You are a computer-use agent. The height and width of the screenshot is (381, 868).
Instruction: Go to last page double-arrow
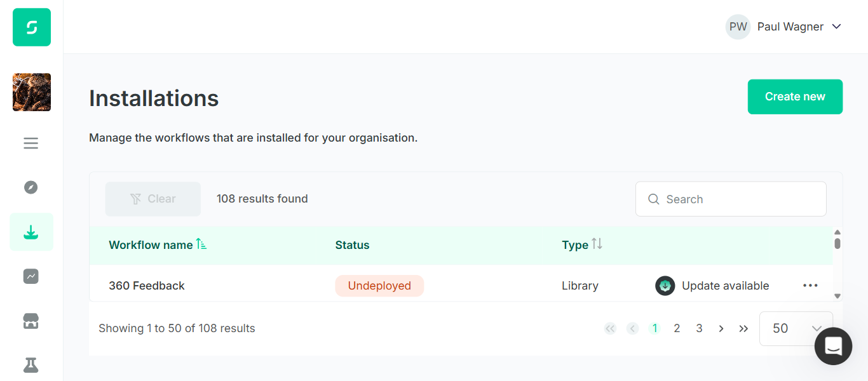pyautogui.click(x=743, y=328)
